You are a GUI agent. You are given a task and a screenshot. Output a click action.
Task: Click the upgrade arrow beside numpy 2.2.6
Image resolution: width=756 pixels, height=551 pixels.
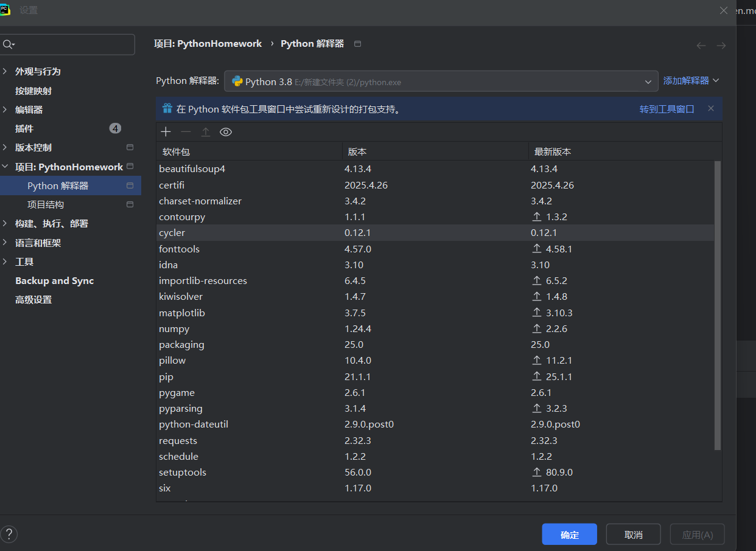point(537,328)
